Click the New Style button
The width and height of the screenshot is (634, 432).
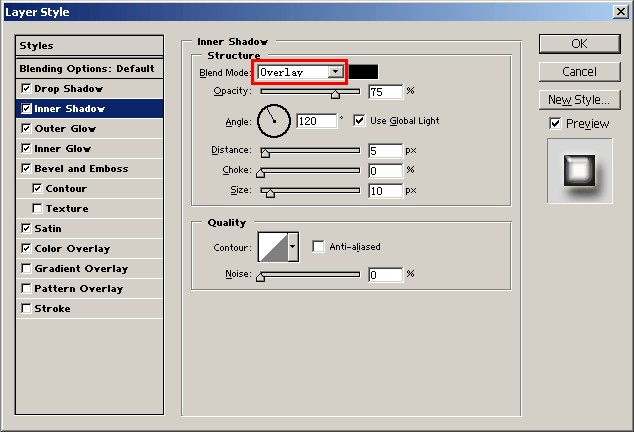pyautogui.click(x=579, y=100)
